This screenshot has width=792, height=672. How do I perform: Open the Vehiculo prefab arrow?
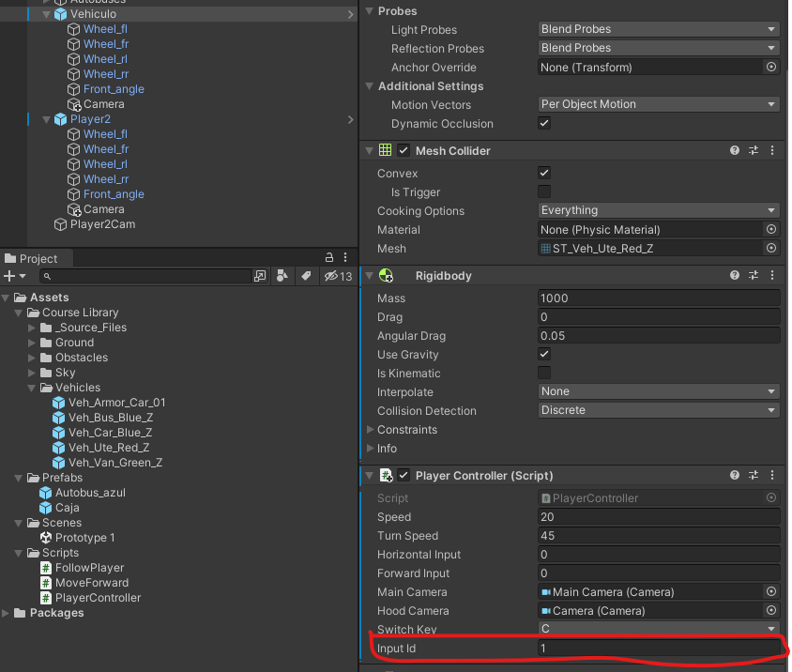351,15
